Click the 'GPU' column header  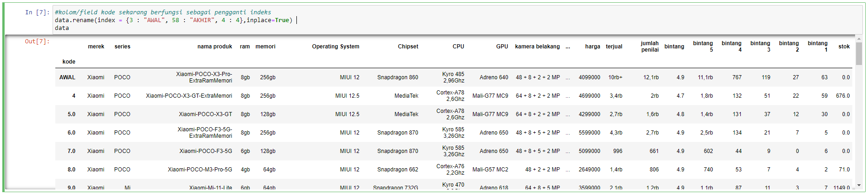pos(502,47)
